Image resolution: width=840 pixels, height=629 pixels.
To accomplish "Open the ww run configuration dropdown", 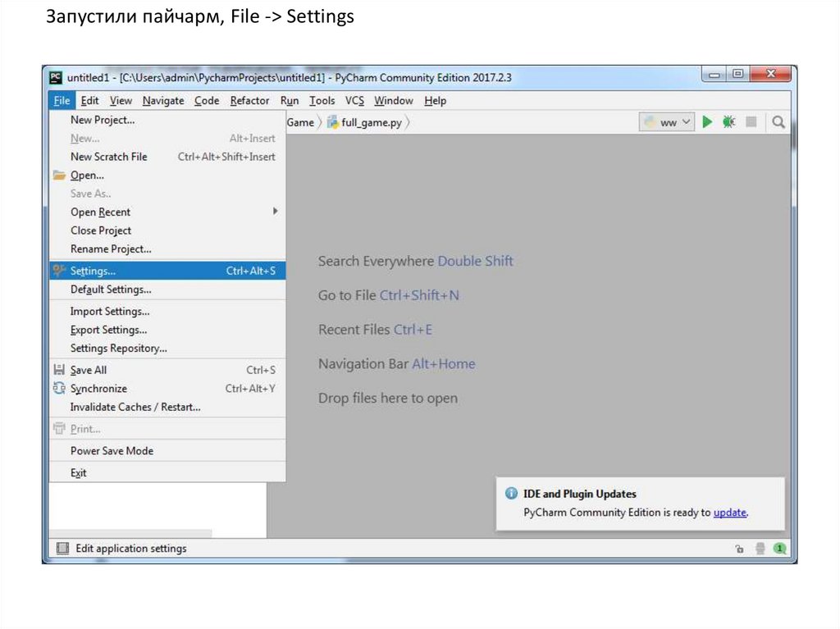I will coord(667,122).
